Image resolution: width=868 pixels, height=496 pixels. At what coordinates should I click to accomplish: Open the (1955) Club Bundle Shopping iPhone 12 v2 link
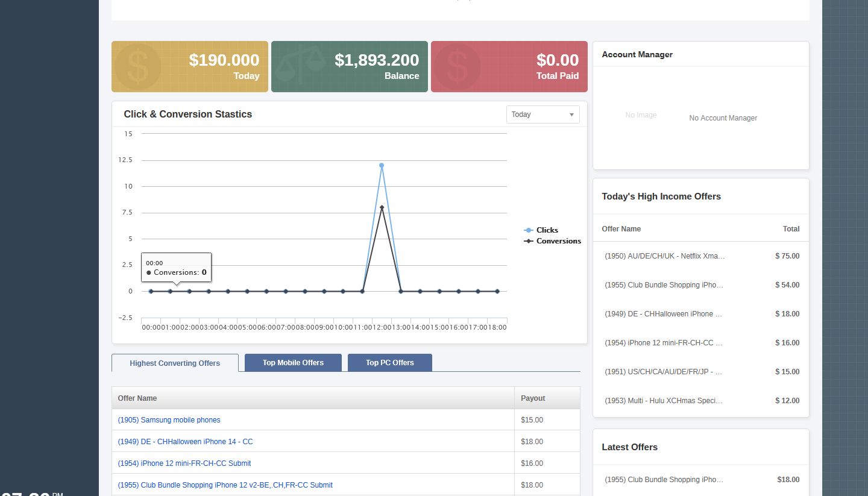225,485
